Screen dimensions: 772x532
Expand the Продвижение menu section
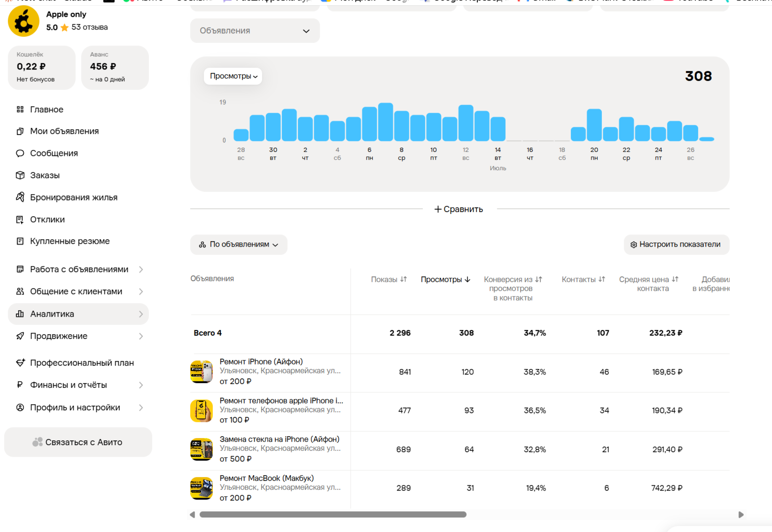point(78,336)
